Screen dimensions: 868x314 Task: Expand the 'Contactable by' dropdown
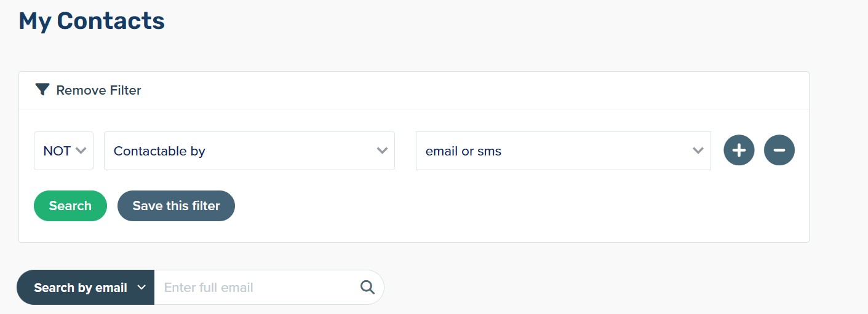[249, 151]
